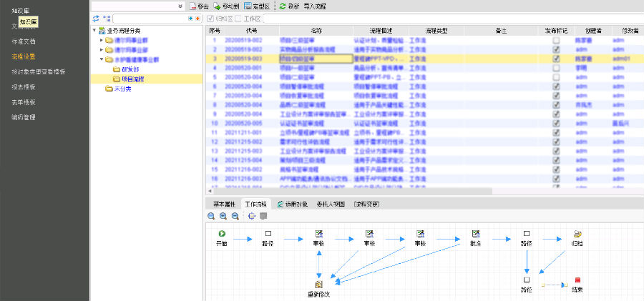Toggle publish checkbox for row 4

click(x=556, y=67)
